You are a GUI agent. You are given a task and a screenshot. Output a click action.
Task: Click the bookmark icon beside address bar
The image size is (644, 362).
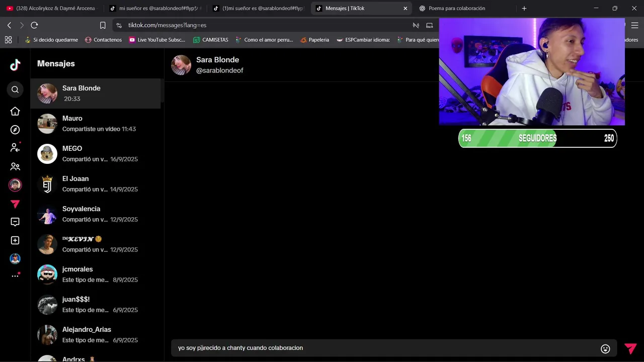tap(103, 25)
